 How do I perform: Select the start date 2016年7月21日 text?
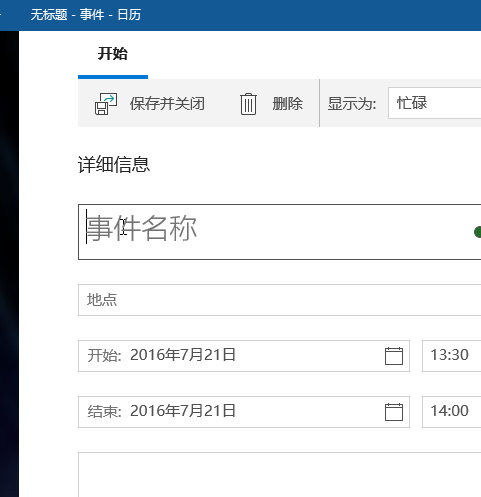tap(183, 355)
